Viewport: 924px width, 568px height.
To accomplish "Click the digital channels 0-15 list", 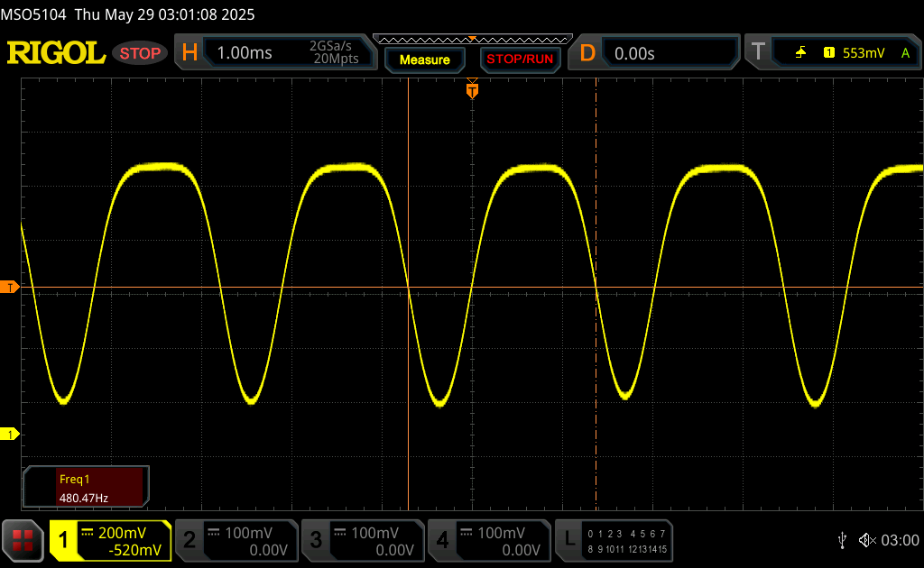I will [627, 541].
